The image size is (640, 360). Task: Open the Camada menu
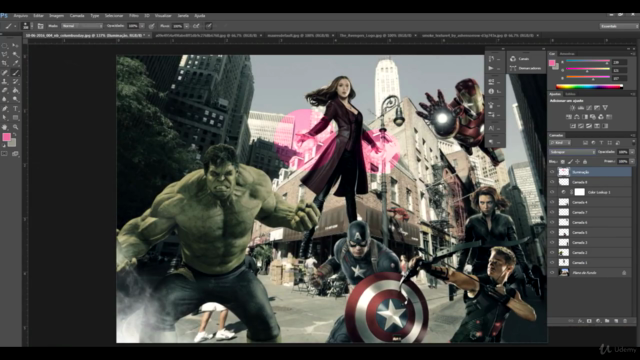[x=77, y=16]
